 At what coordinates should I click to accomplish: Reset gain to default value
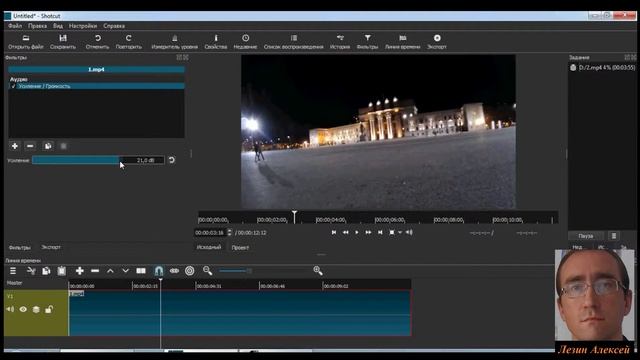pyautogui.click(x=172, y=160)
